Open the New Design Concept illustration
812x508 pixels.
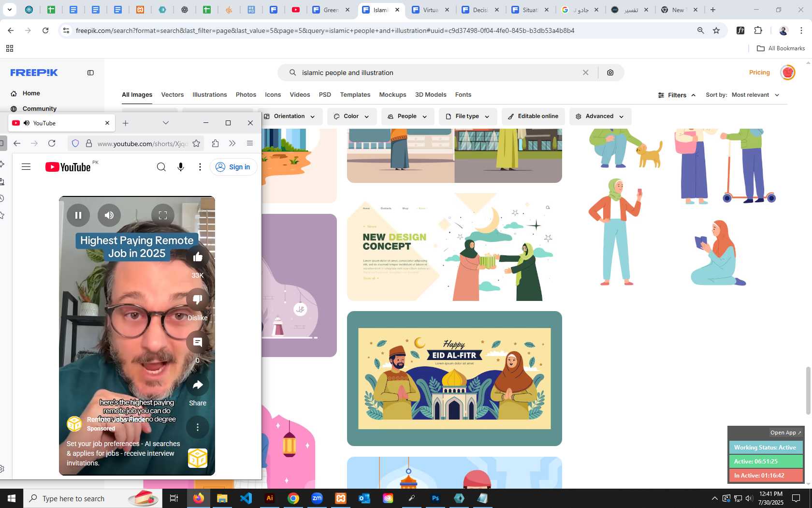454,247
